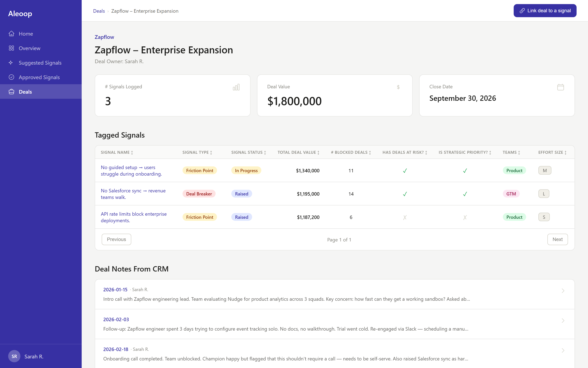
Task: Click the 2026-01-15 note date
Action: click(115, 290)
